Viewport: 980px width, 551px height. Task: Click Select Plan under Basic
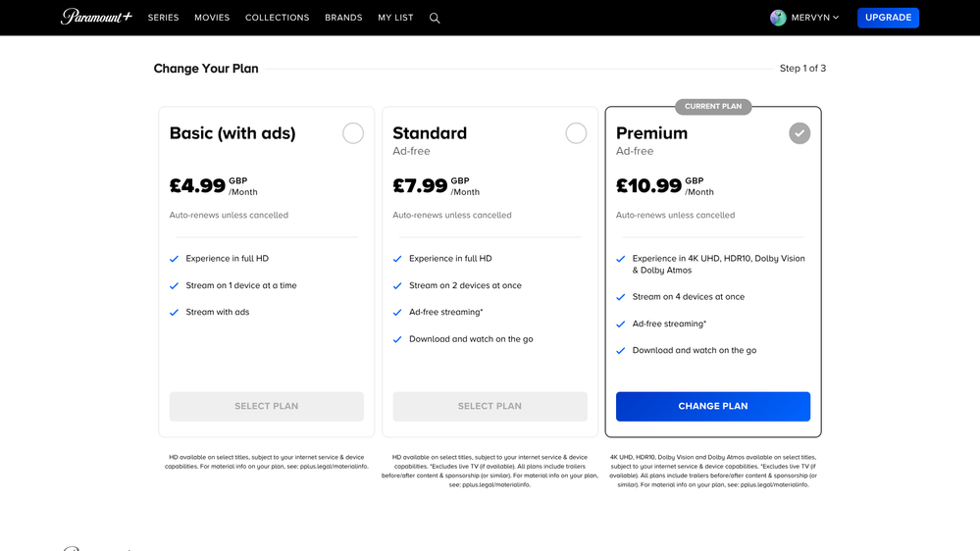(x=266, y=406)
